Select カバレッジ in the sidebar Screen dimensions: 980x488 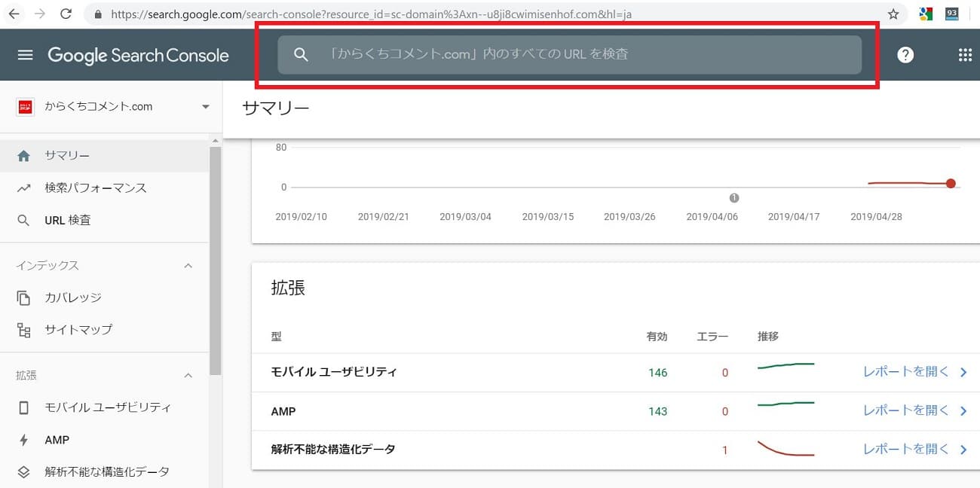72,297
